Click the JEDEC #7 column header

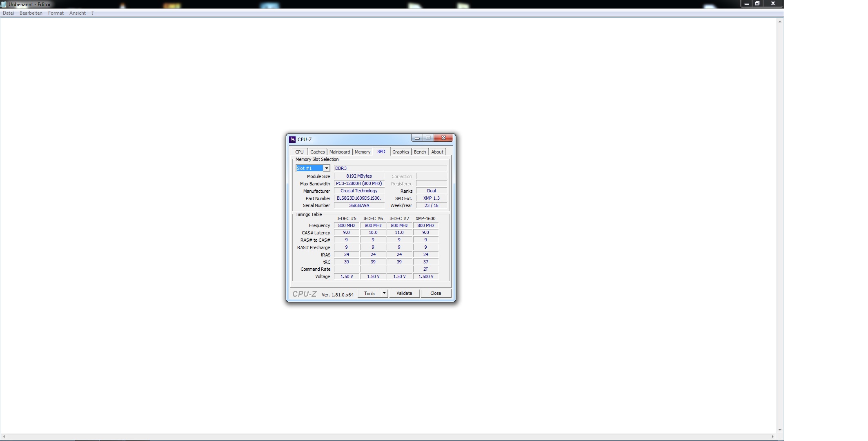pos(399,218)
